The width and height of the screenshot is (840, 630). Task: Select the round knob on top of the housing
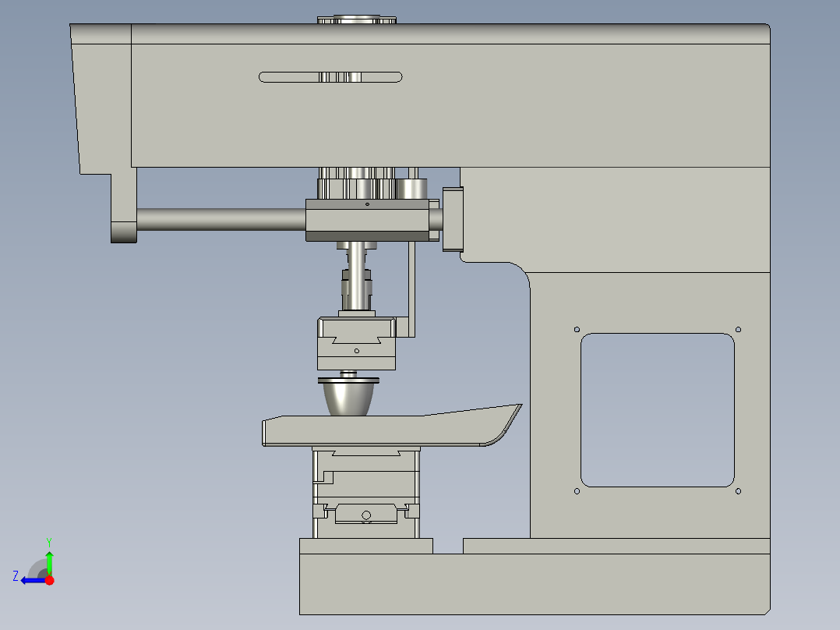click(x=357, y=19)
